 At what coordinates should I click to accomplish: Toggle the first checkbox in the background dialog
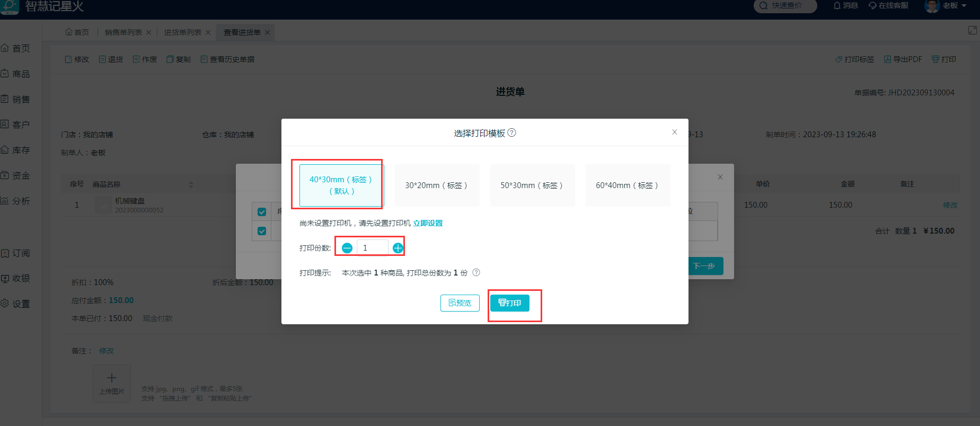(261, 212)
